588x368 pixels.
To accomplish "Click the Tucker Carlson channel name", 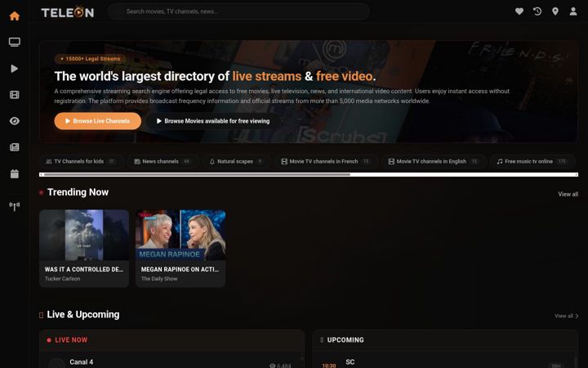I will (x=62, y=279).
